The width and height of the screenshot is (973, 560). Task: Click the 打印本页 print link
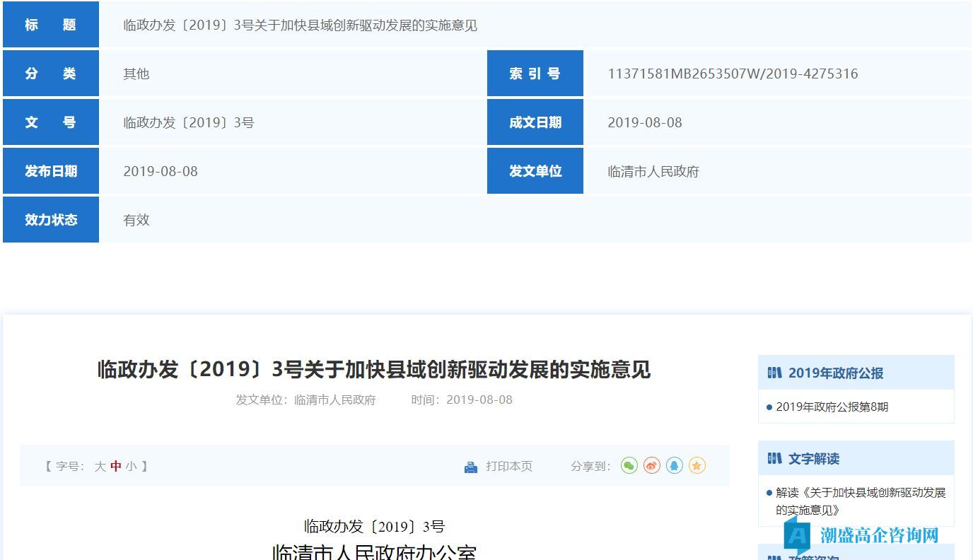[x=509, y=466]
